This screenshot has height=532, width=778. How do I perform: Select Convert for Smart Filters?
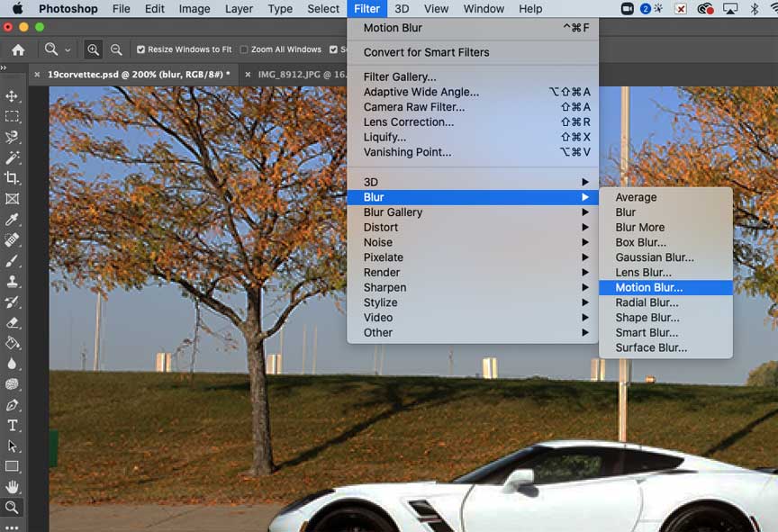[x=473, y=52]
